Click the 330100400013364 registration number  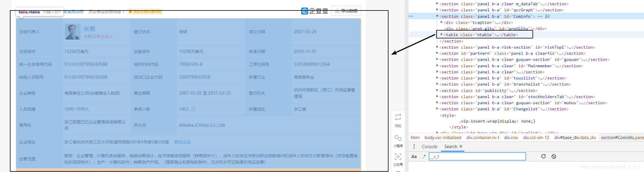click(x=312, y=64)
